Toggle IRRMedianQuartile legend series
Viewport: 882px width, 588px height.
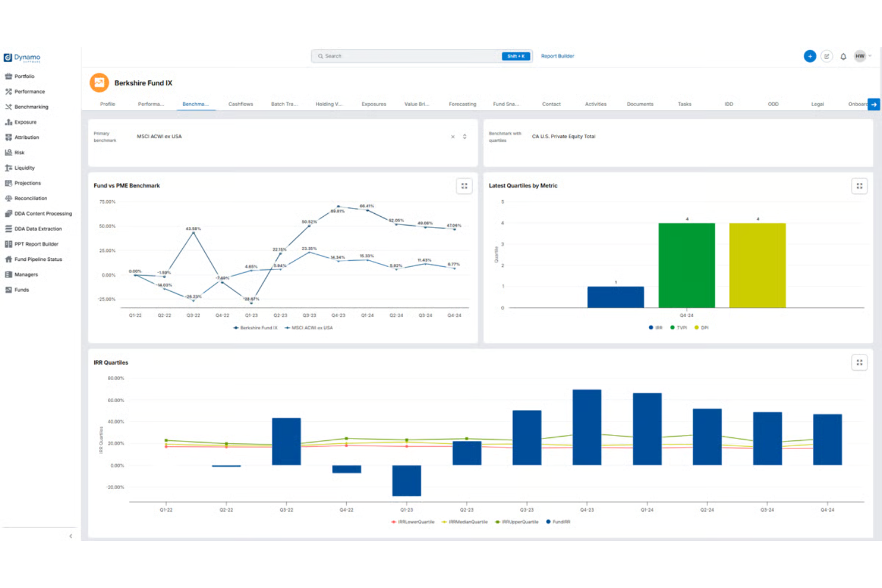tap(465, 522)
